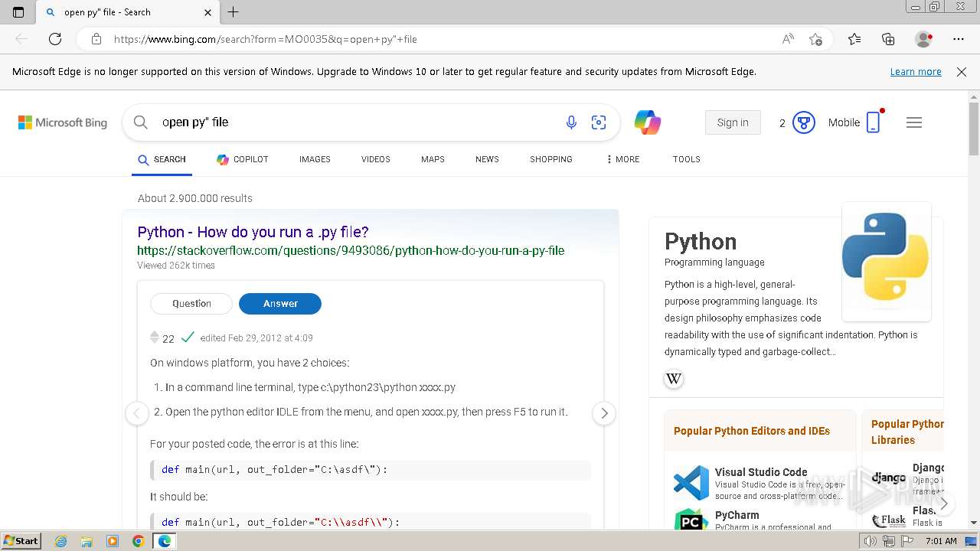Open Edge Settings and more menu
Screen dimensions: 980x551
click(958, 39)
